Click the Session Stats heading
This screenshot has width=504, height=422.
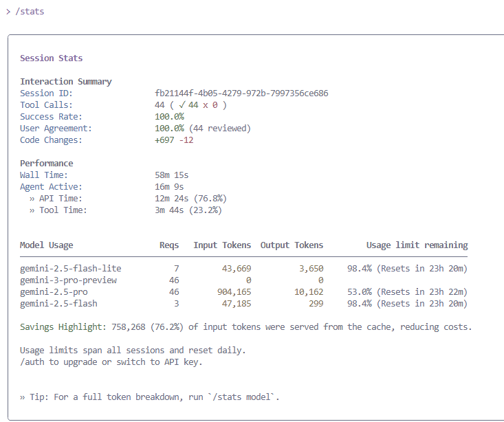51,58
